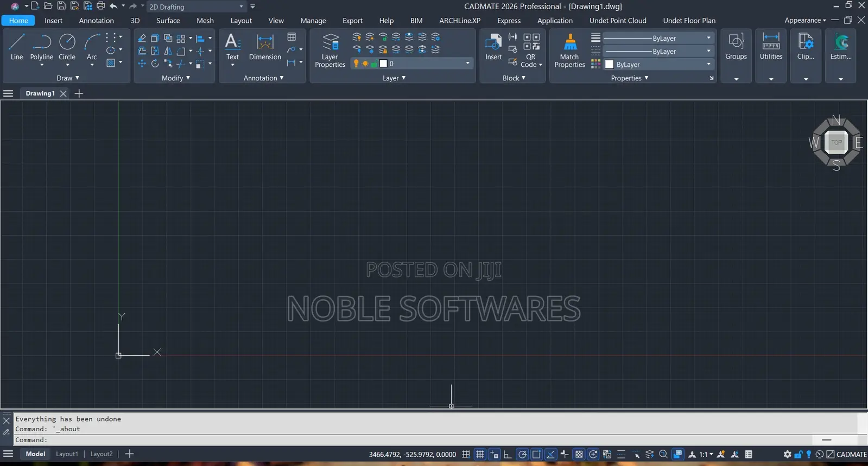The height and width of the screenshot is (466, 868).
Task: Open the BIM ribbon tab
Action: tap(416, 21)
